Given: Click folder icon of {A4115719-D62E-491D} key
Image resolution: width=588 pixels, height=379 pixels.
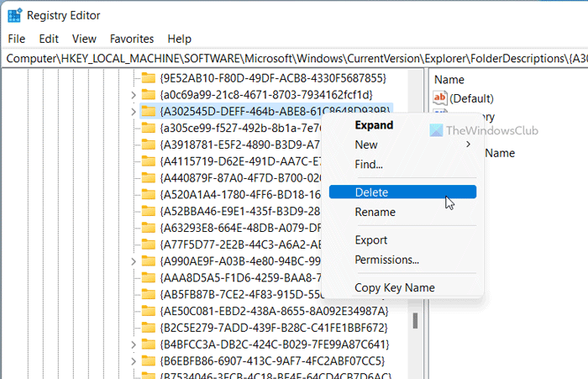Looking at the screenshot, I should pyautogui.click(x=149, y=161).
